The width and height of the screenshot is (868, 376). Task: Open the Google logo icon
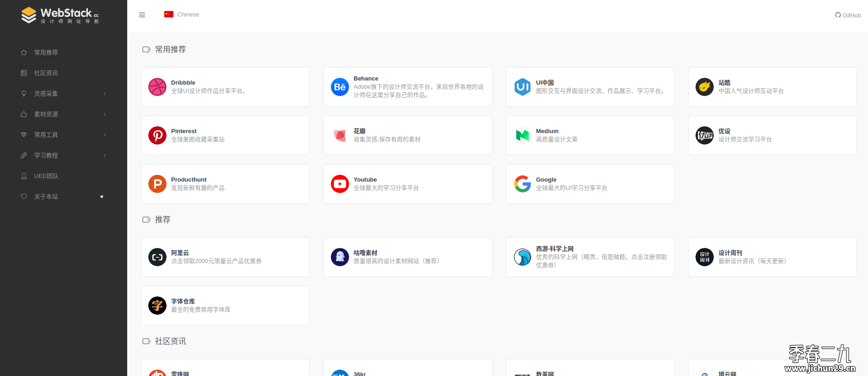click(522, 184)
